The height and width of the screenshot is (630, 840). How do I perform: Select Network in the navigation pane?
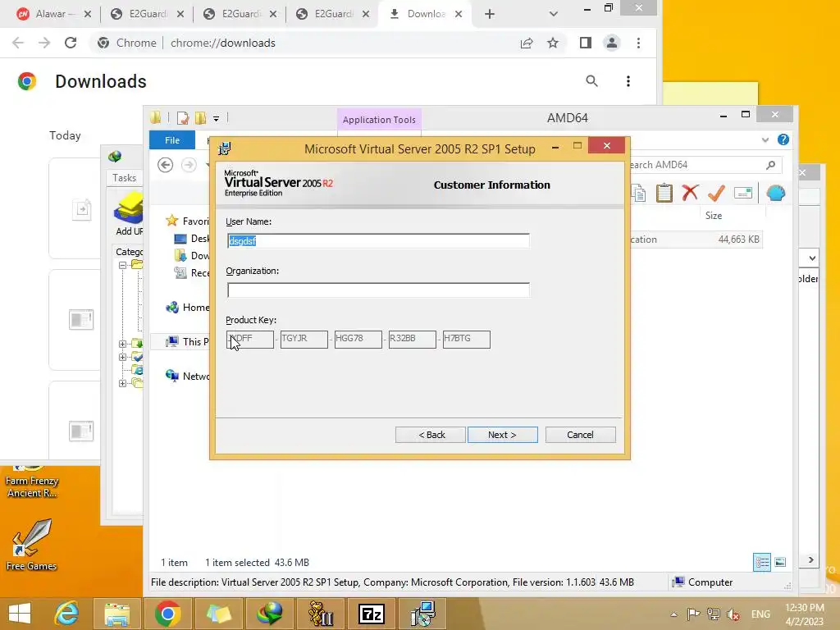188,376
